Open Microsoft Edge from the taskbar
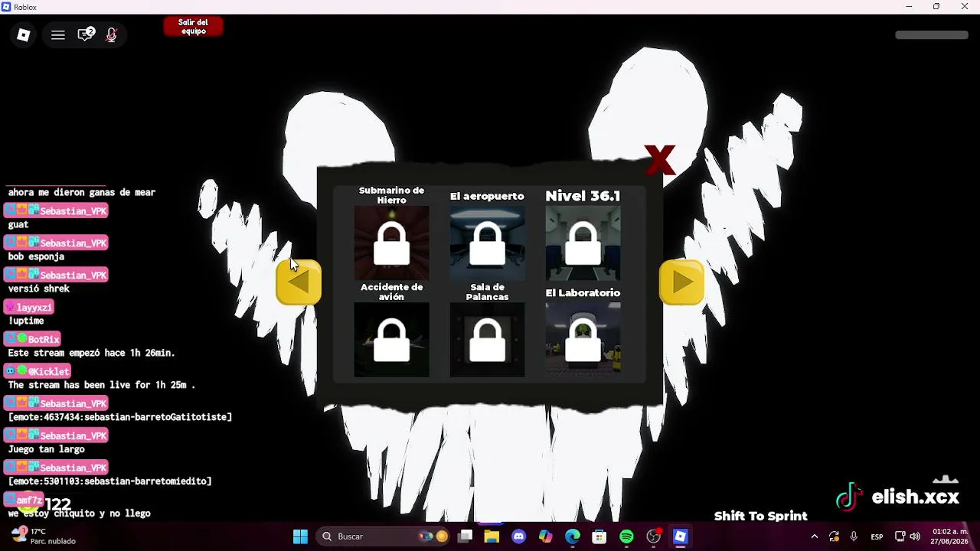 [573, 536]
